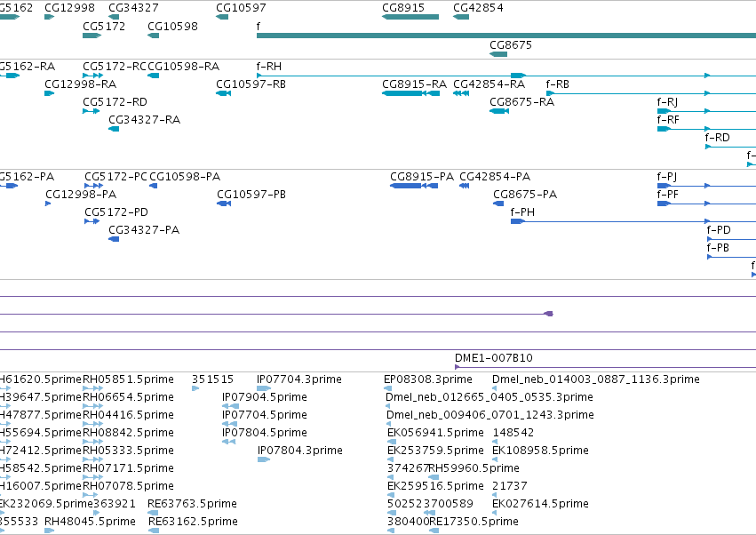
Task: Open the EST label "148542"
Action: pyautogui.click(x=513, y=433)
